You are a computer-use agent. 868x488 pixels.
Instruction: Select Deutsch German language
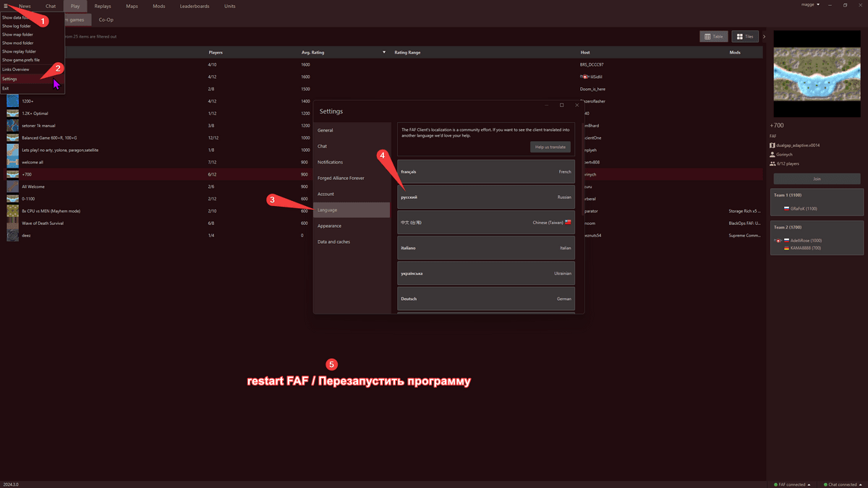click(x=485, y=299)
